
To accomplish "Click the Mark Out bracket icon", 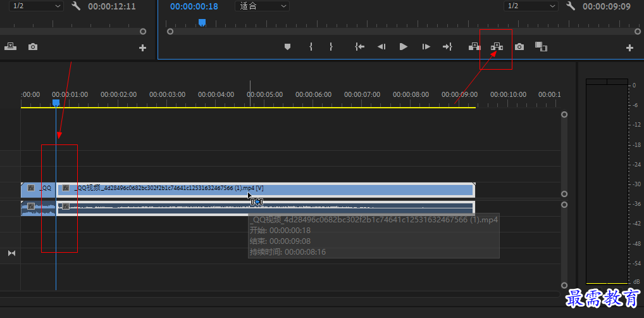I will tap(331, 47).
